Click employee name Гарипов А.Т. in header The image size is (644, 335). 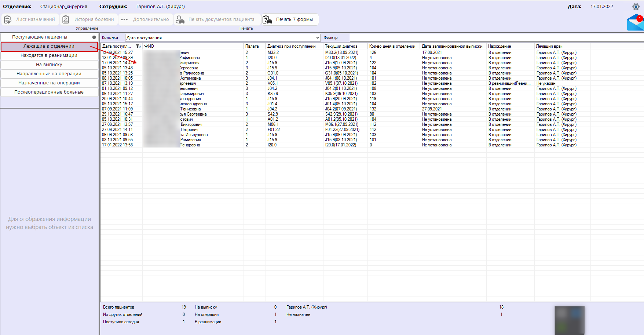pyautogui.click(x=161, y=7)
